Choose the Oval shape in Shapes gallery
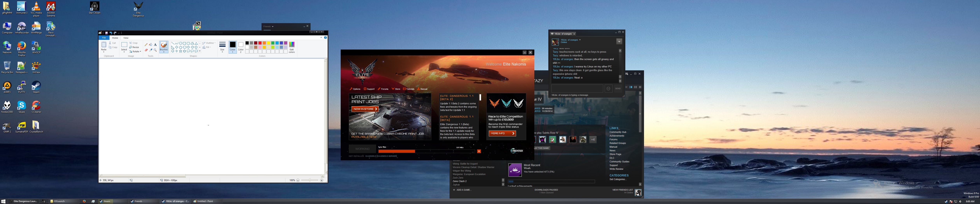The width and height of the screenshot is (980, 204). click(180, 43)
